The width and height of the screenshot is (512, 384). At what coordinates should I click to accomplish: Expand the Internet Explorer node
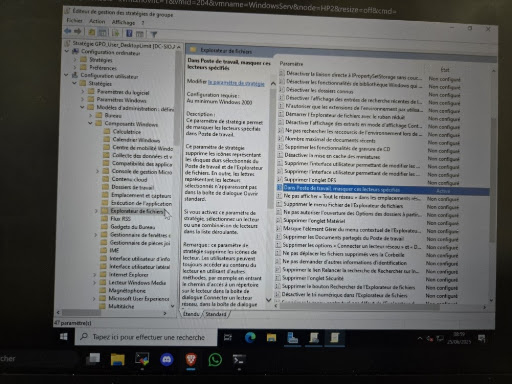tap(94, 275)
